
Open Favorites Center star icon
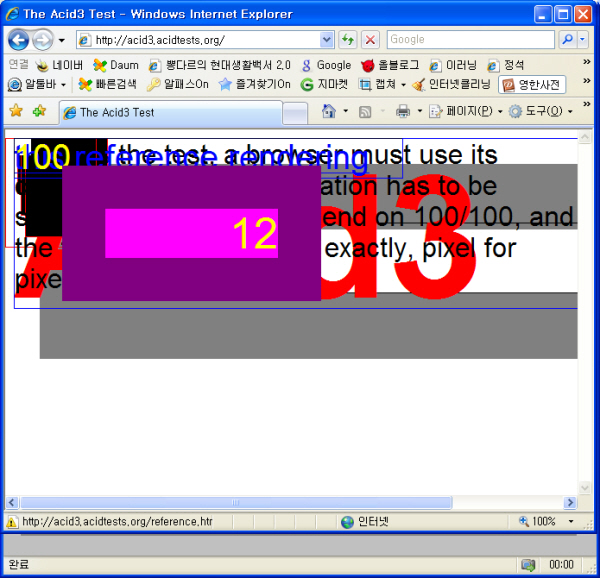pyautogui.click(x=16, y=111)
